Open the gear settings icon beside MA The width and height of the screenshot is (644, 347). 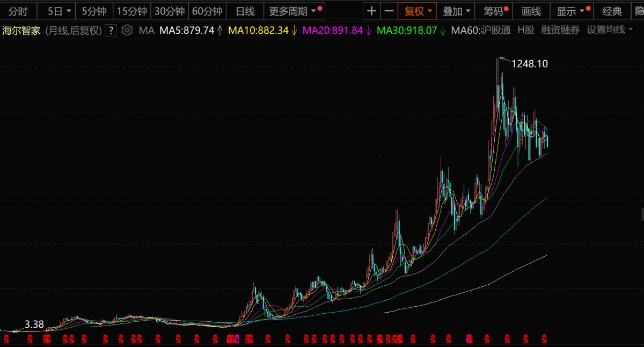click(x=127, y=30)
